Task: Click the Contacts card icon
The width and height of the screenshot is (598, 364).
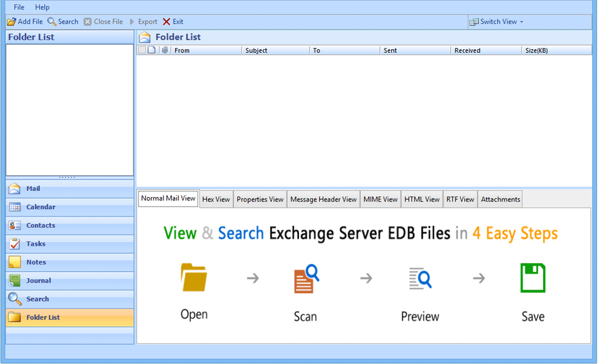Action: tap(14, 225)
